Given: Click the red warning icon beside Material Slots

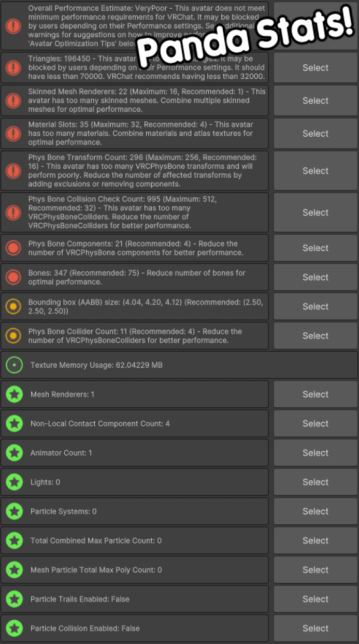Looking at the screenshot, I should click(13, 134).
